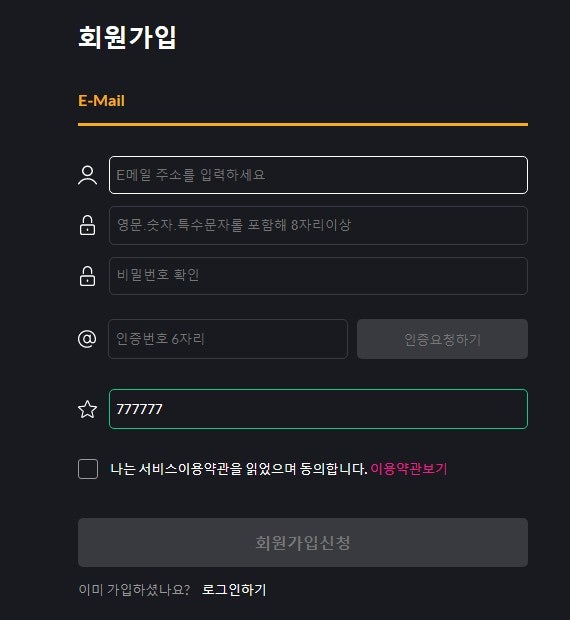Image resolution: width=570 pixels, height=620 pixels.
Task: Click the star icon beside the 777777 field
Action: pos(87,409)
